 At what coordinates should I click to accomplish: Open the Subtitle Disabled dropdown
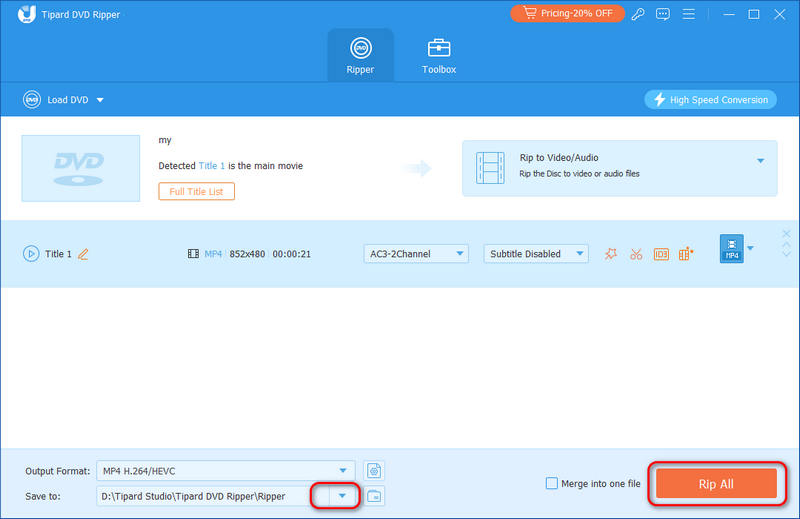(536, 254)
